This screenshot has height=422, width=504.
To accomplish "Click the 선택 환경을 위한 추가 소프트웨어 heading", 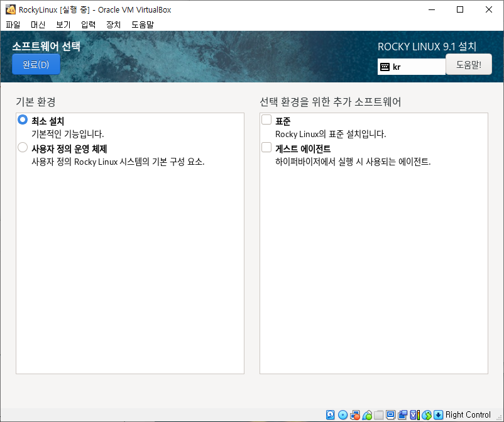I will pos(330,102).
